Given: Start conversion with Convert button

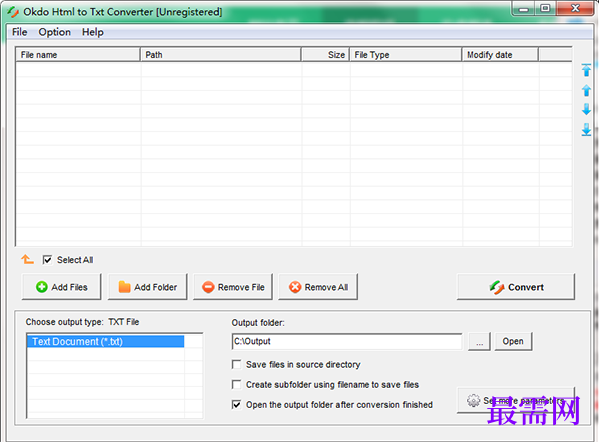Looking at the screenshot, I should coord(516,287).
